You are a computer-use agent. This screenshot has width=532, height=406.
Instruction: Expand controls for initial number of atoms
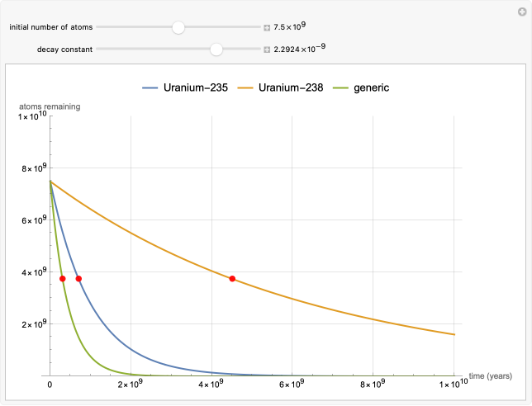point(267,28)
